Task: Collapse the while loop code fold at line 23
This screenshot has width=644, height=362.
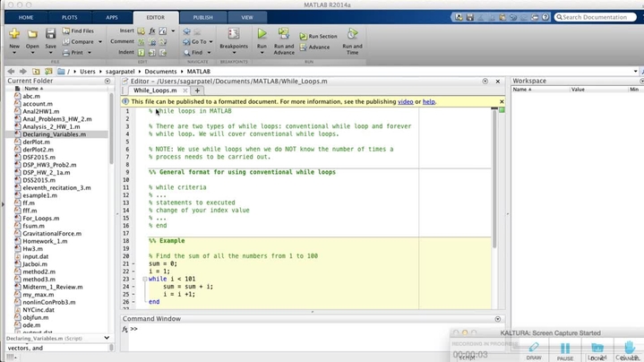Action: 144,279
